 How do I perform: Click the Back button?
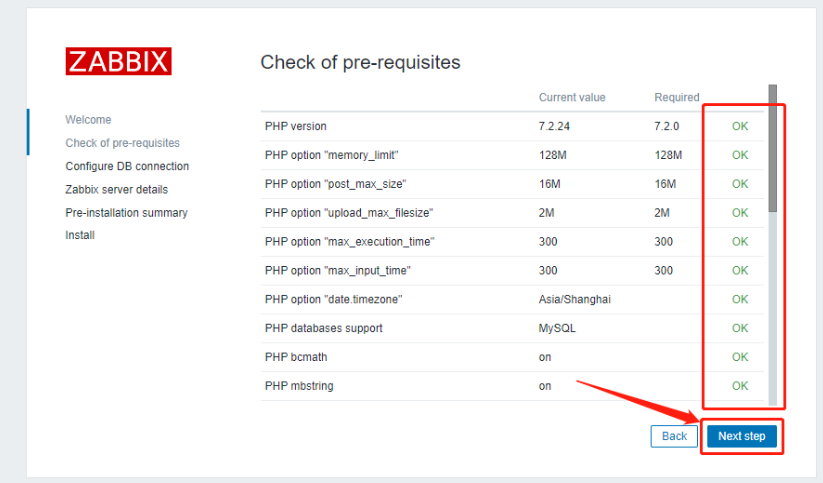coord(674,436)
